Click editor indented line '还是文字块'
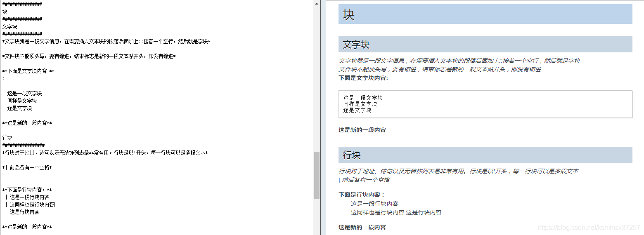The width and height of the screenshot is (644, 235). point(20,108)
